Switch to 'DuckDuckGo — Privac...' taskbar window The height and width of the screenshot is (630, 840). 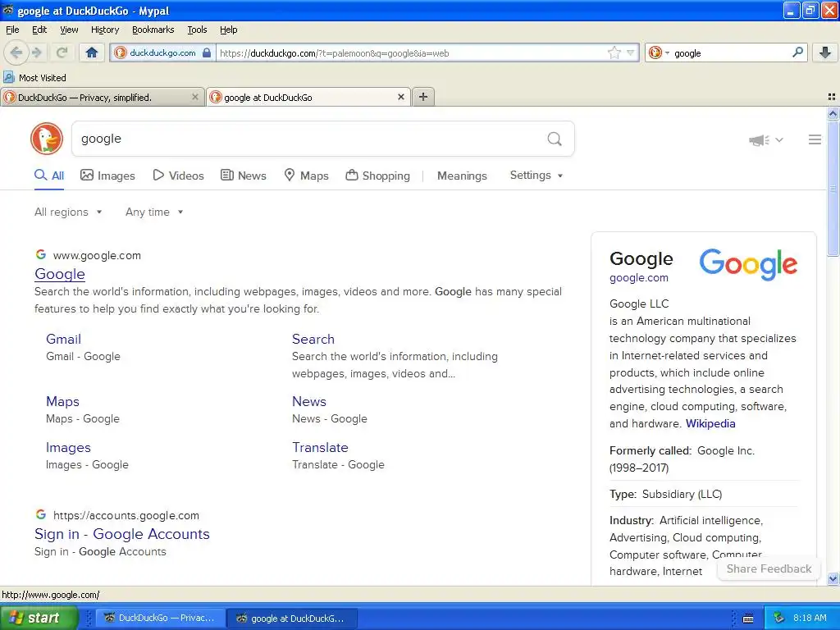pyautogui.click(x=160, y=618)
